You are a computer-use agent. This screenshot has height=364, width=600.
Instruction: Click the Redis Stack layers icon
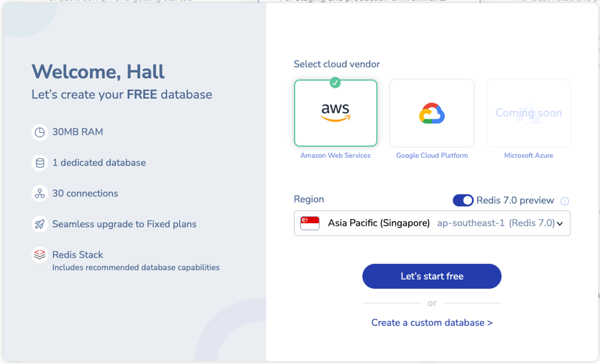[x=40, y=255]
